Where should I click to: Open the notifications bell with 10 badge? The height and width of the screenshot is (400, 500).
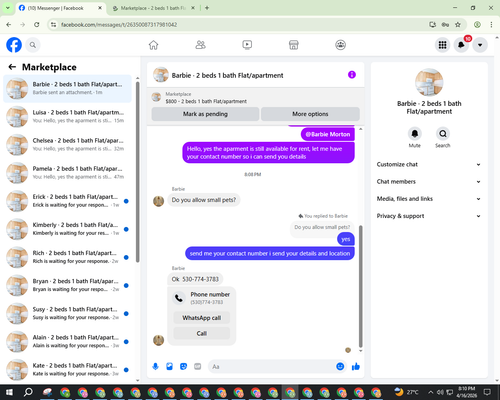click(x=461, y=45)
